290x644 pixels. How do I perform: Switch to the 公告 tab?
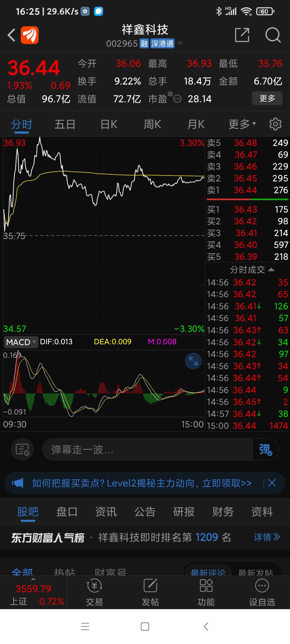[x=145, y=512]
